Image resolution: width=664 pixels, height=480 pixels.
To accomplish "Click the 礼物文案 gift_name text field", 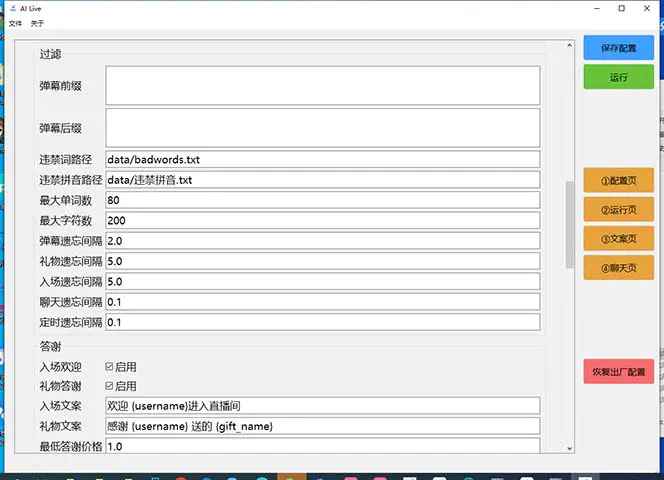I will coord(322,426).
